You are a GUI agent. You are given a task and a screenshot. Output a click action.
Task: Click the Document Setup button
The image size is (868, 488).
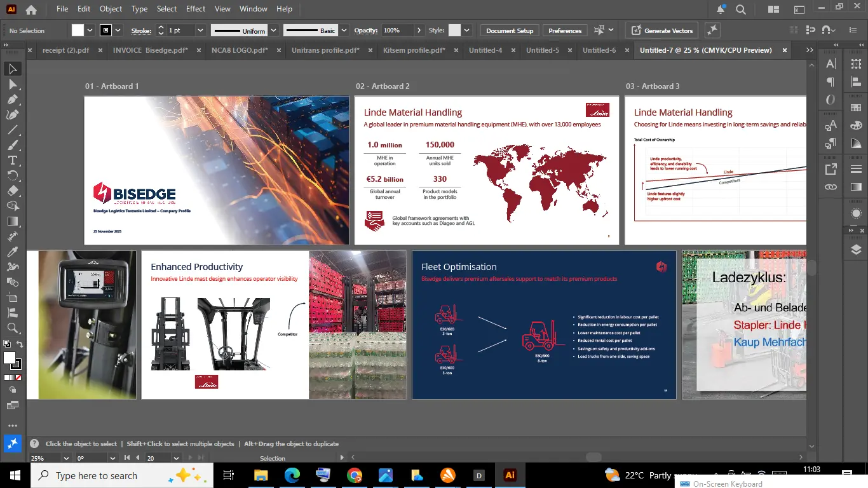510,30
